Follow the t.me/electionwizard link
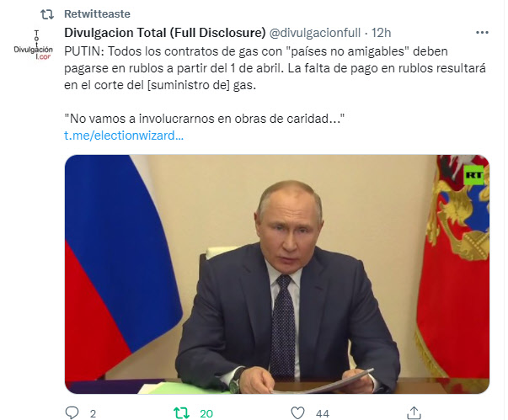The image size is (508, 420). [124, 136]
